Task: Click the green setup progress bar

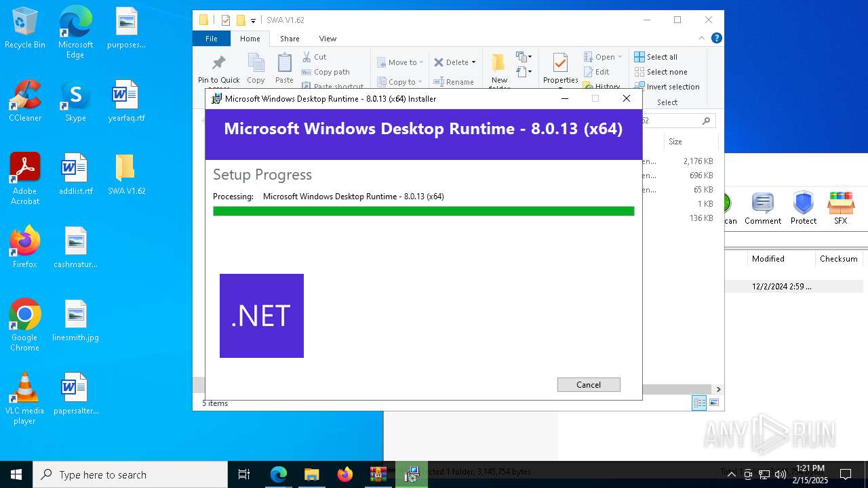Action: pyautogui.click(x=423, y=211)
